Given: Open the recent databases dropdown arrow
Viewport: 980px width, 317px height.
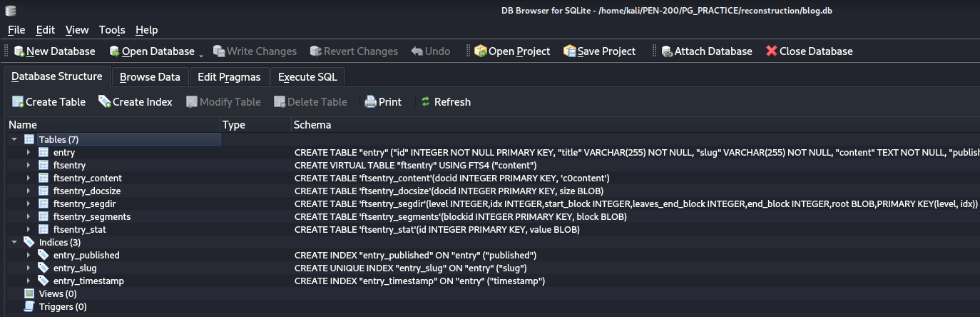Looking at the screenshot, I should 201,54.
